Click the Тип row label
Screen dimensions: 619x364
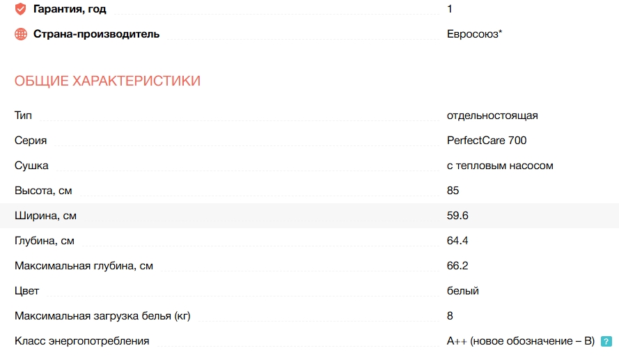(x=23, y=116)
